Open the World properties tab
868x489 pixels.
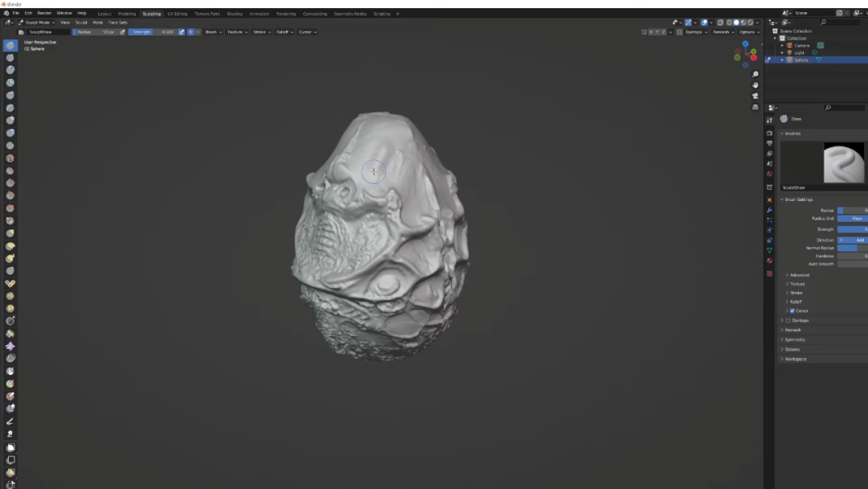click(769, 174)
